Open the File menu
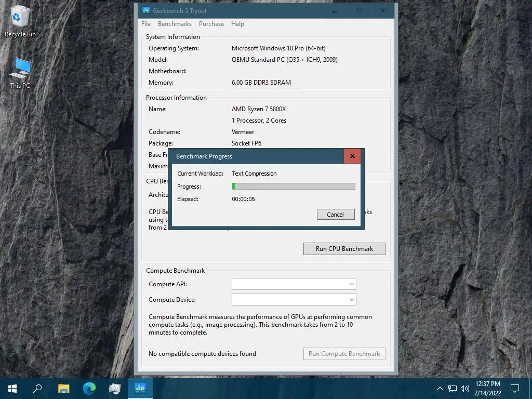 click(146, 24)
